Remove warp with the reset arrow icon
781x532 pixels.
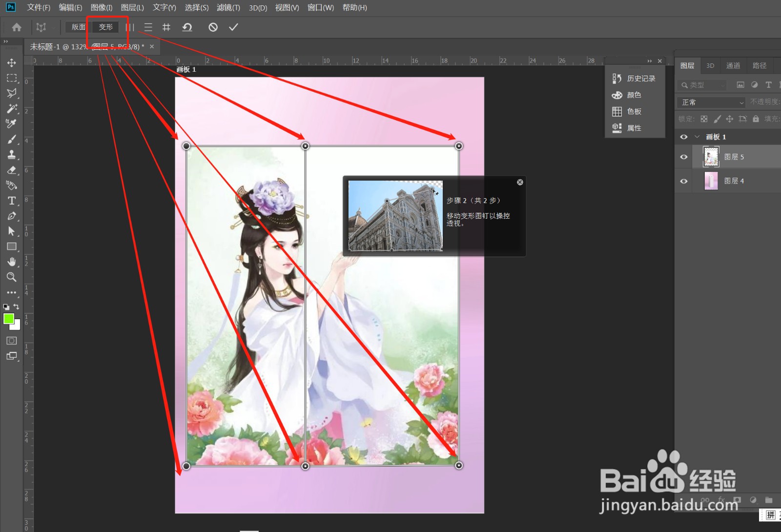click(187, 27)
